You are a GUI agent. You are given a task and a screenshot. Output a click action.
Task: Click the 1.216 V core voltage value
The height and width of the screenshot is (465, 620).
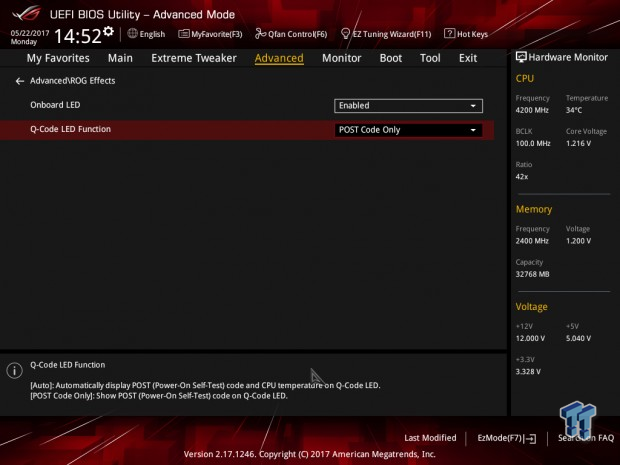[578, 143]
